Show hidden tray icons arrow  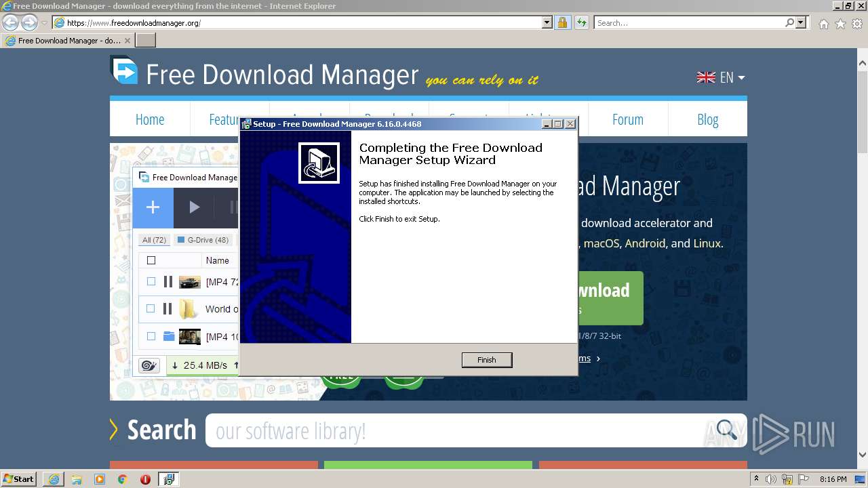click(757, 479)
